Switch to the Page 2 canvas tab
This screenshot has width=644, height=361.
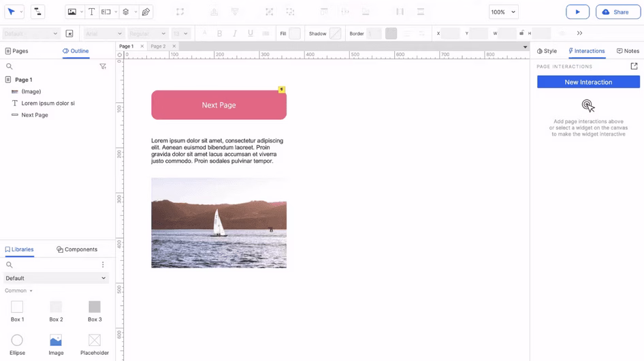[x=158, y=46]
